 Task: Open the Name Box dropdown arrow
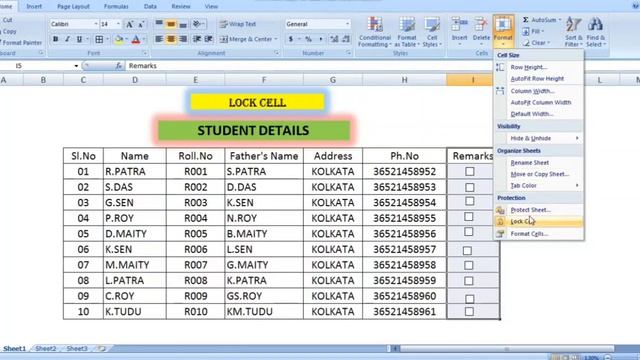pyautogui.click(x=76, y=66)
